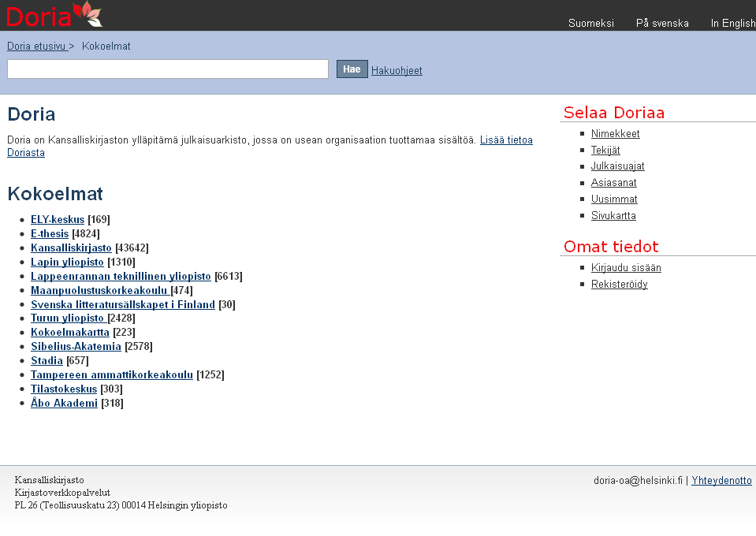Click the Kirjastoverkkopalvelut footer text

[62, 493]
